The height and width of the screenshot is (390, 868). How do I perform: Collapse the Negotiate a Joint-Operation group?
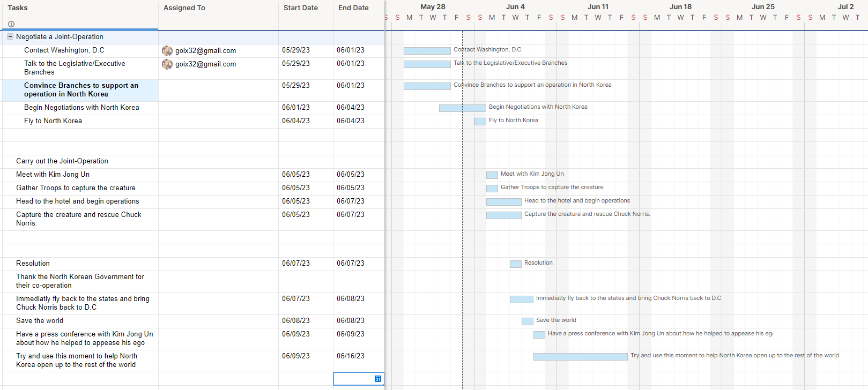coord(10,36)
